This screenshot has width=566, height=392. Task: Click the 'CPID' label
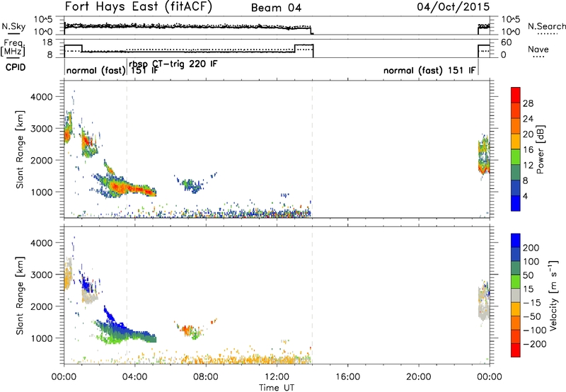(16, 67)
